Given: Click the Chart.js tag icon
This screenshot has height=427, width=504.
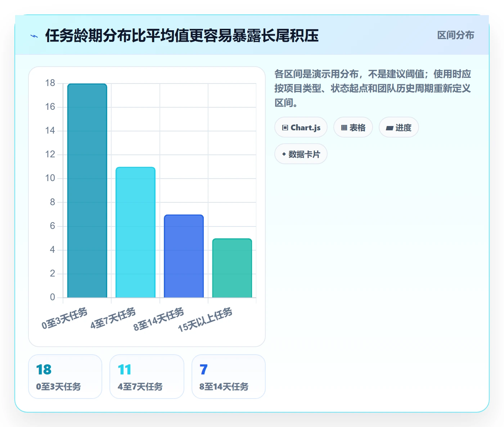Looking at the screenshot, I should point(285,128).
